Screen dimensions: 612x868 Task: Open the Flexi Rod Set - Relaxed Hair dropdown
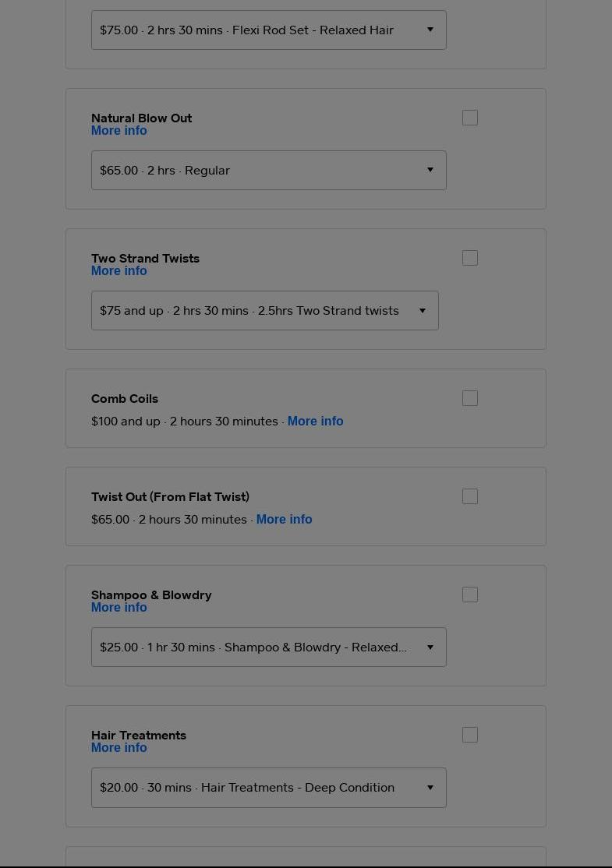point(269,30)
